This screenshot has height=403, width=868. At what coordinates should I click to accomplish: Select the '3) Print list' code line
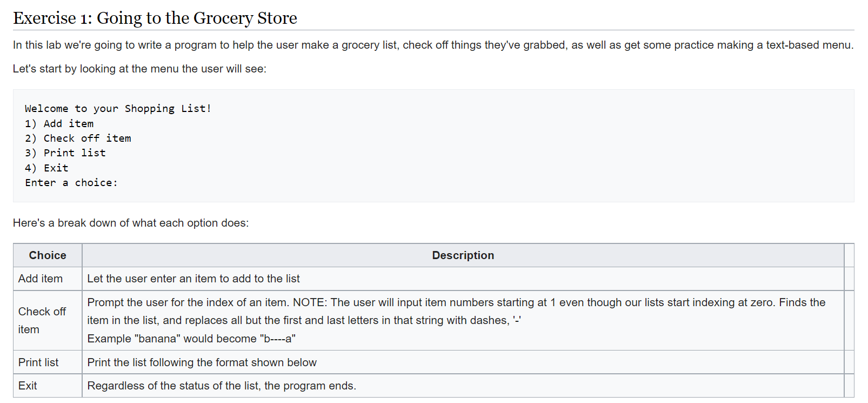tap(65, 153)
